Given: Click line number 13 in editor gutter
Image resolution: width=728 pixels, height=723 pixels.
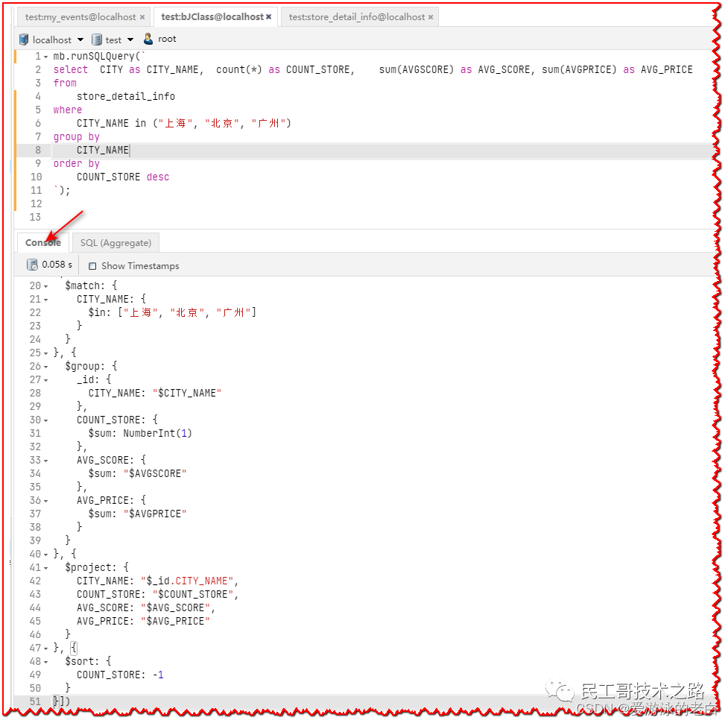Looking at the screenshot, I should coord(35,218).
